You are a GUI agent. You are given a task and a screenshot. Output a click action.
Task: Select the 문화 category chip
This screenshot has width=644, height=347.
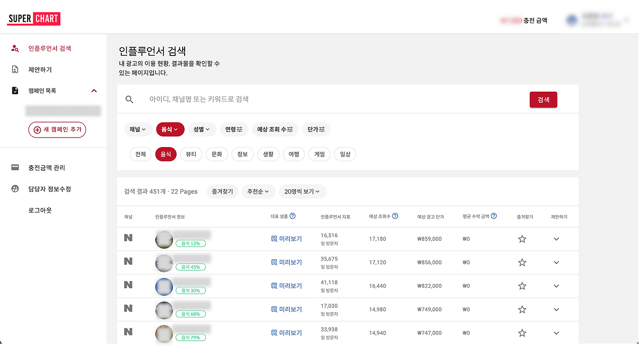[217, 154]
